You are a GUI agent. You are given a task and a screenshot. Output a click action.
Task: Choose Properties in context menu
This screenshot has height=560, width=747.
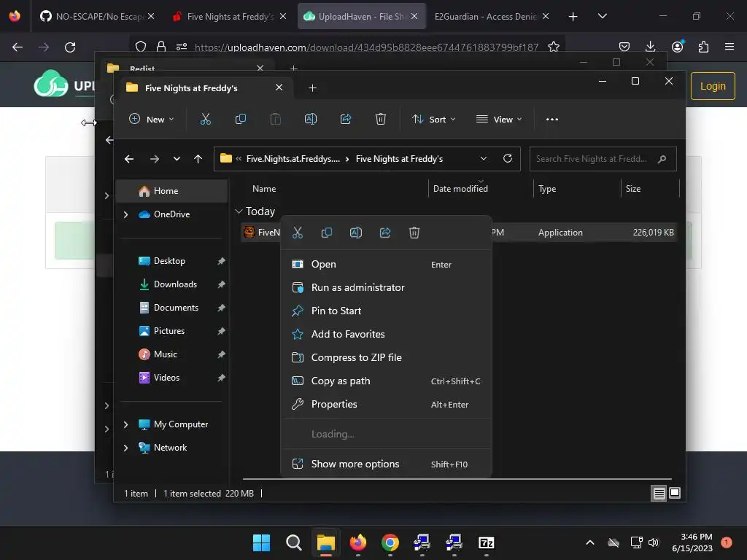(386, 404)
